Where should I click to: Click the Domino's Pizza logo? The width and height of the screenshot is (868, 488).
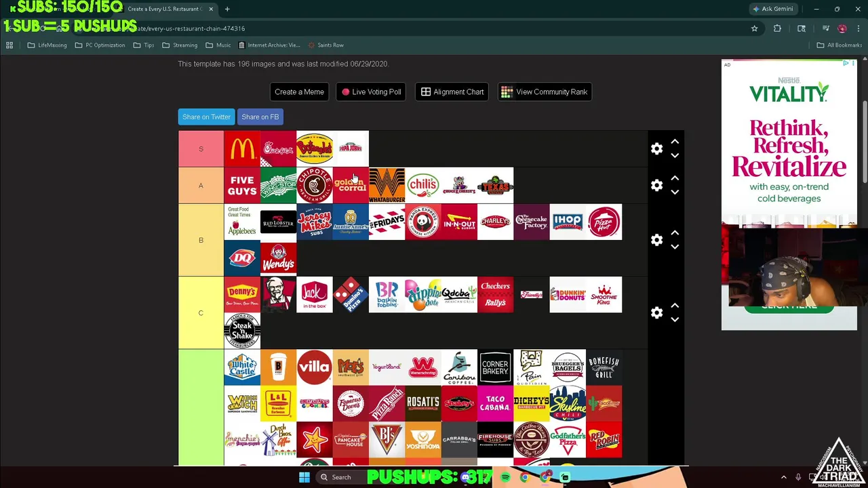(x=351, y=295)
